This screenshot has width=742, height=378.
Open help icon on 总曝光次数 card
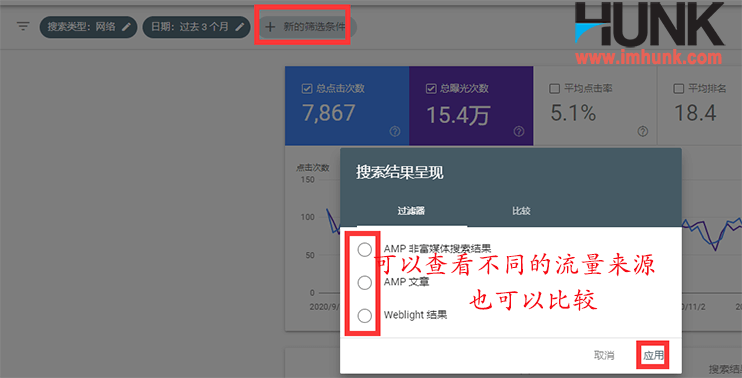click(519, 132)
